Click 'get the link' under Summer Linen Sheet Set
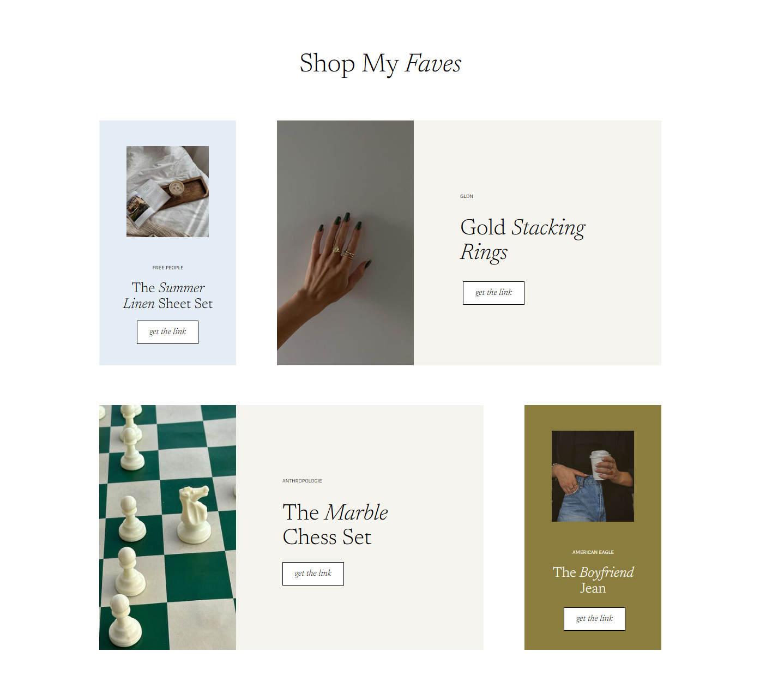 point(167,332)
